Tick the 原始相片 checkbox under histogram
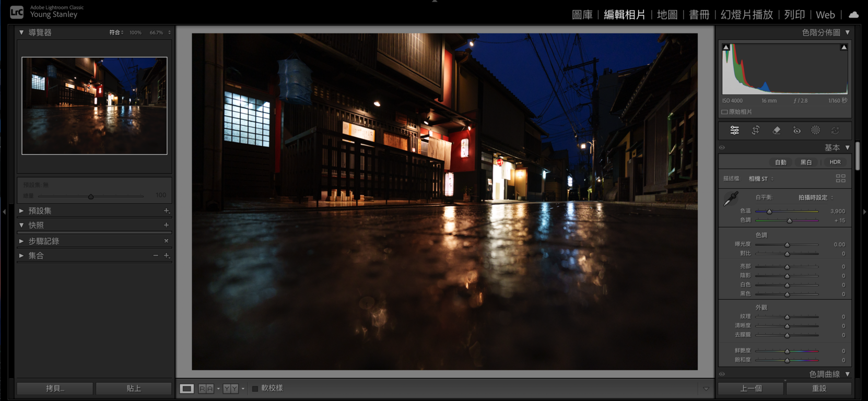868x401 pixels. point(724,112)
